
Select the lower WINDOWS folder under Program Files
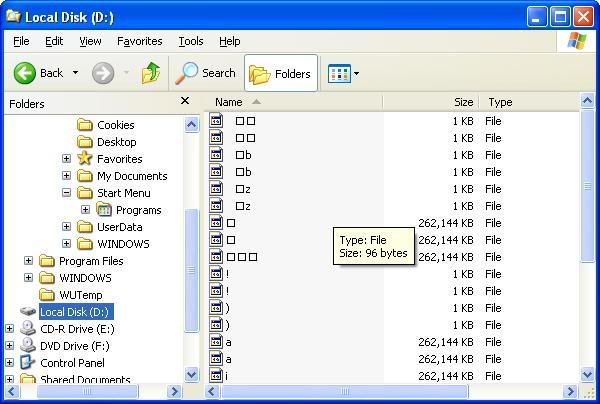[x=85, y=278]
